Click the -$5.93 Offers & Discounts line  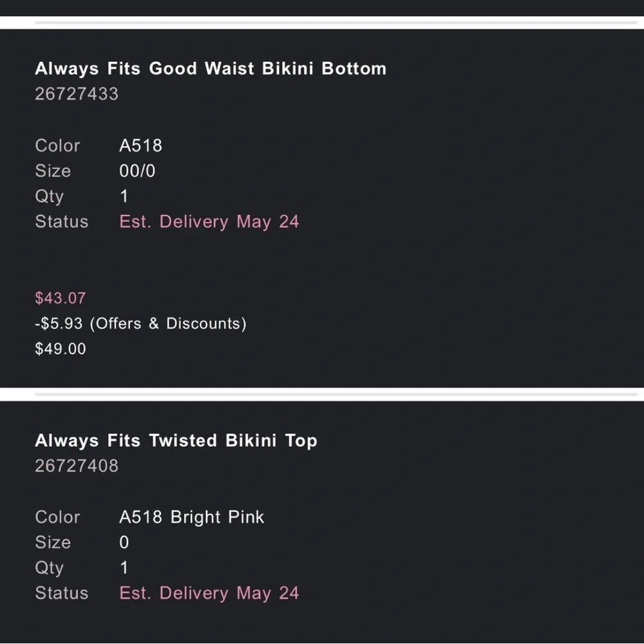click(x=140, y=323)
